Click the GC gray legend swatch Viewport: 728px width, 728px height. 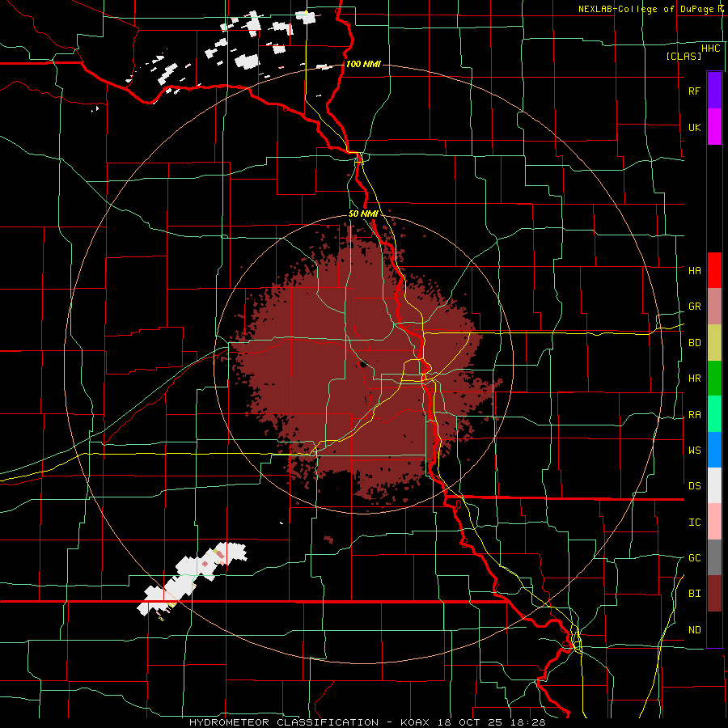click(x=714, y=557)
